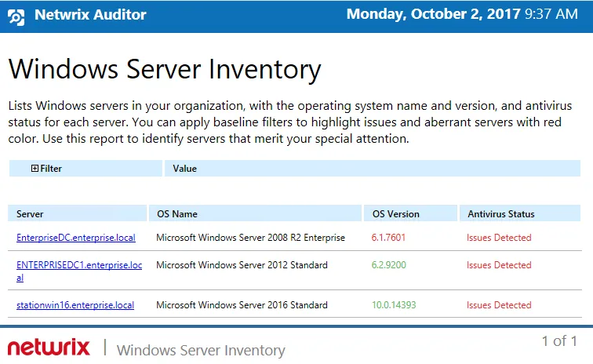
Task: Click the 1 of 1 page indicator
Action: [560, 341]
